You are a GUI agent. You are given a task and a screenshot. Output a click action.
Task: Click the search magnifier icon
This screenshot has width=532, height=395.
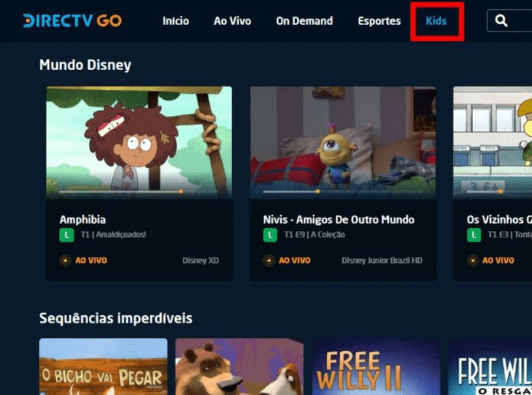coord(501,21)
